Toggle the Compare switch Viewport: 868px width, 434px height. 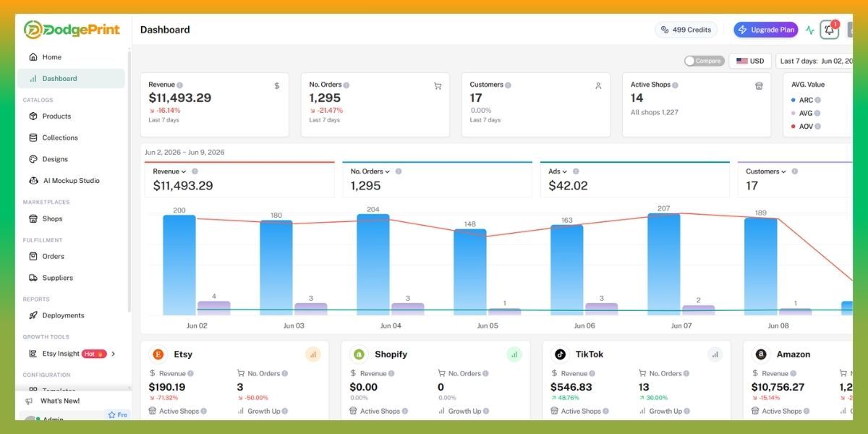[x=704, y=61]
